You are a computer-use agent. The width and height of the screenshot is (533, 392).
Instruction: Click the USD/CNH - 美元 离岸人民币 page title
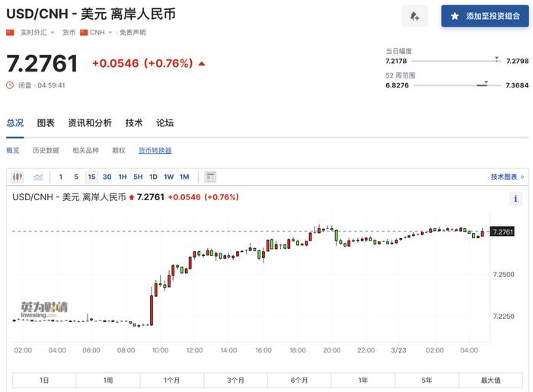[91, 14]
